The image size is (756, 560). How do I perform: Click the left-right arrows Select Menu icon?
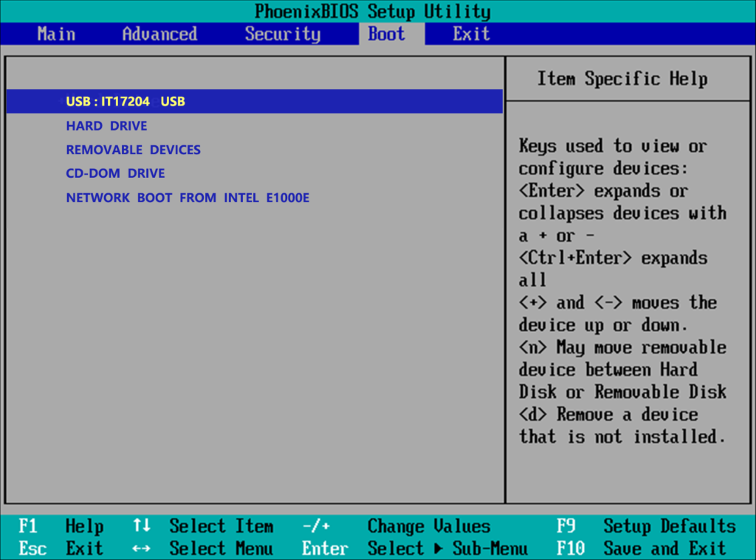pos(141,548)
